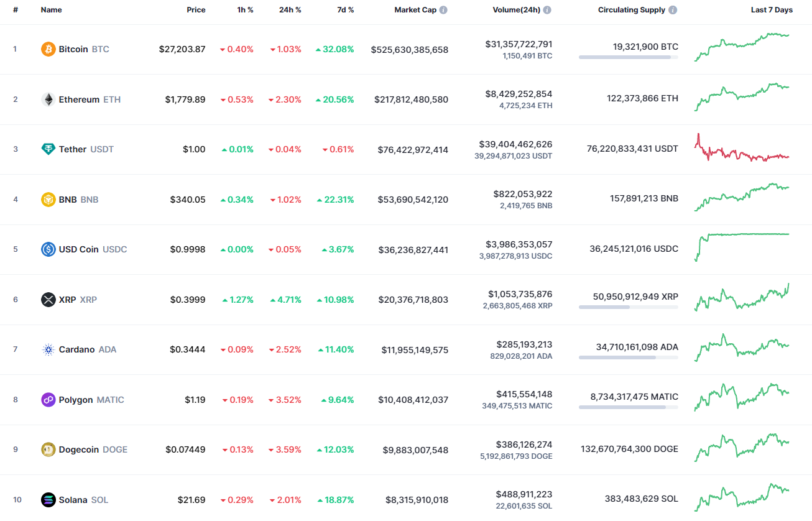Screen dimensions: 812x521
Task: Click Bitcoin's volume $31,357,722,791
Action: coord(519,44)
